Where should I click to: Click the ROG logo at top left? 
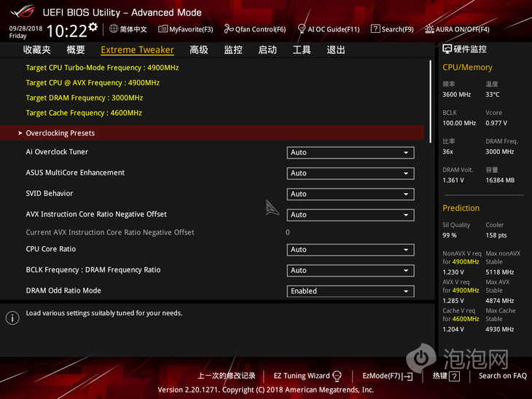tap(23, 12)
